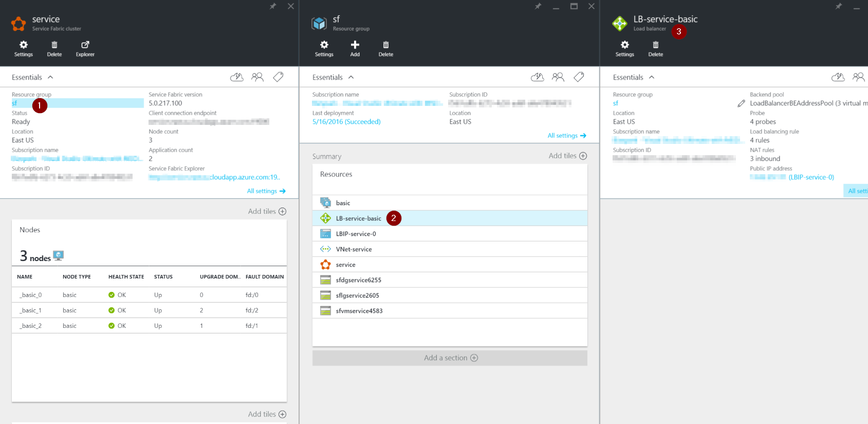This screenshot has height=424, width=868.
Task: Click the 3 inbound NAT rules value
Action: pos(765,159)
